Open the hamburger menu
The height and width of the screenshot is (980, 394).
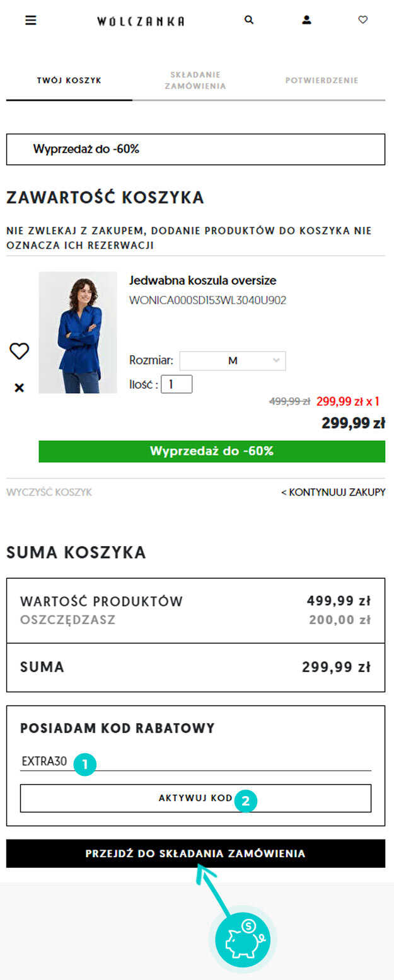[31, 20]
